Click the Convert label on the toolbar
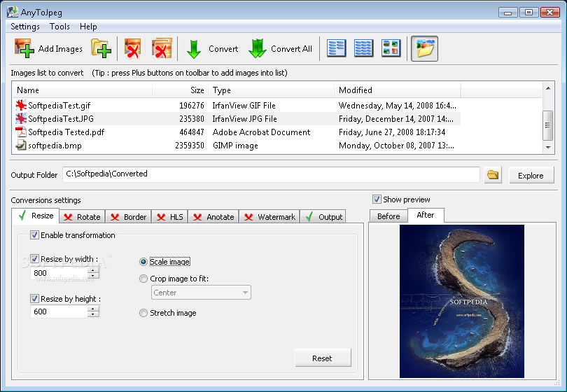567x392 pixels. pos(223,49)
